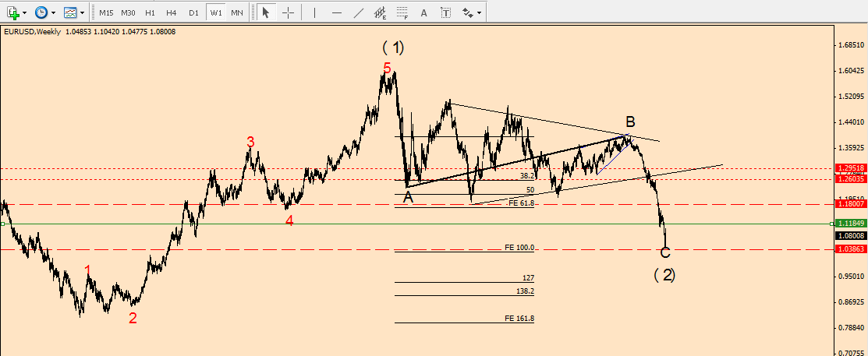Viewport: 868px width, 356px height.
Task: Select the wave label (2) at bottom
Action: pos(664,274)
